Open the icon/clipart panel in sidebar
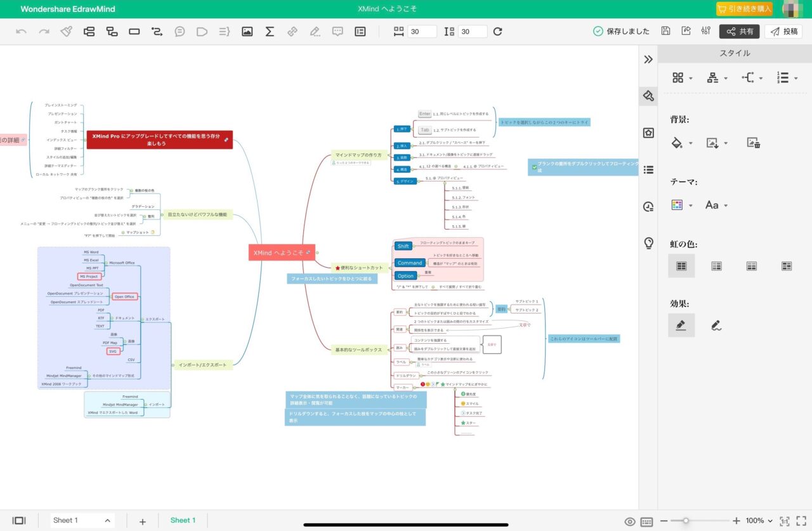 648,133
